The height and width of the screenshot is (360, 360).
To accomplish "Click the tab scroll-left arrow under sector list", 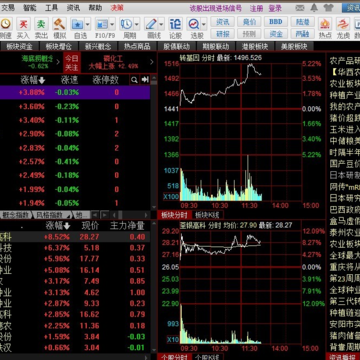I will pos(95,215).
